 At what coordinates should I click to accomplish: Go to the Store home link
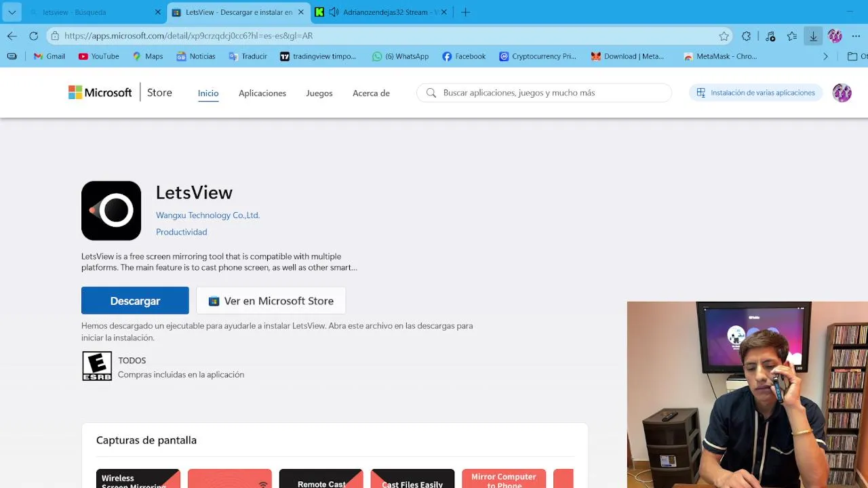[x=159, y=93]
